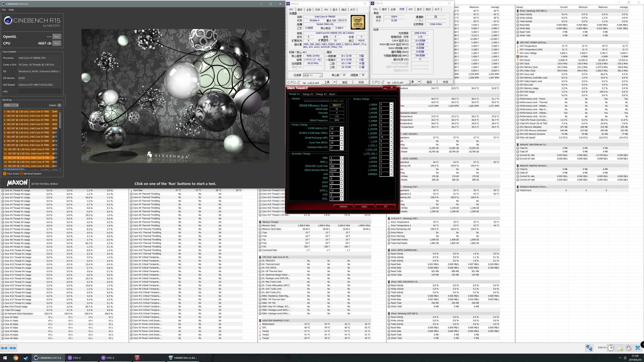This screenshot has width=644, height=362.
Task: Open the CAS# Latency (CL) dropdown
Action: (x=341, y=129)
